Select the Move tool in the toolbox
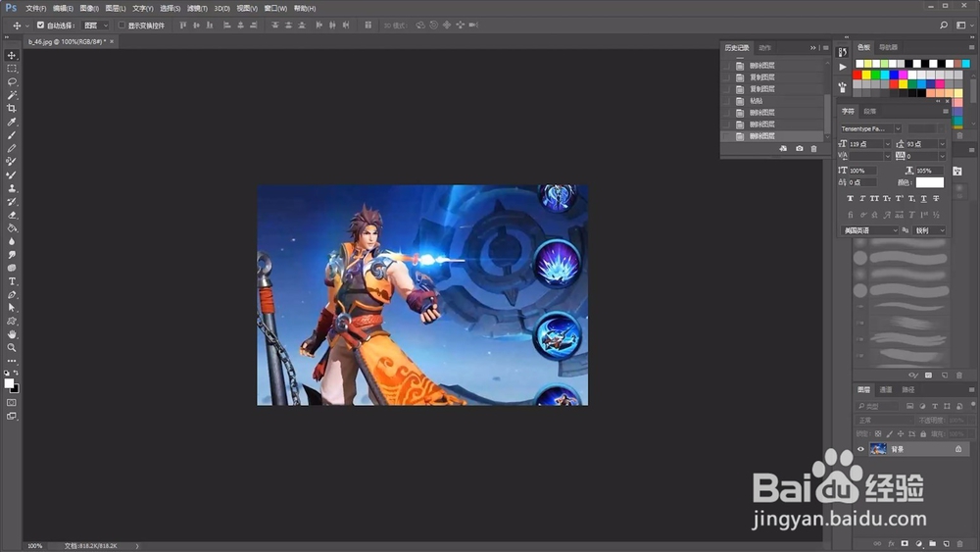The height and width of the screenshot is (552, 980). click(x=11, y=56)
